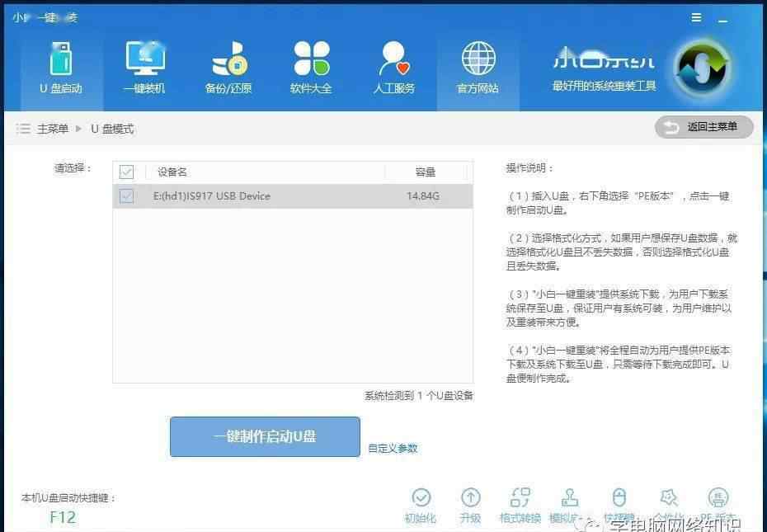Viewport: 767px width, 532px height.
Task: Open the 自定义参数 link
Action: click(393, 449)
